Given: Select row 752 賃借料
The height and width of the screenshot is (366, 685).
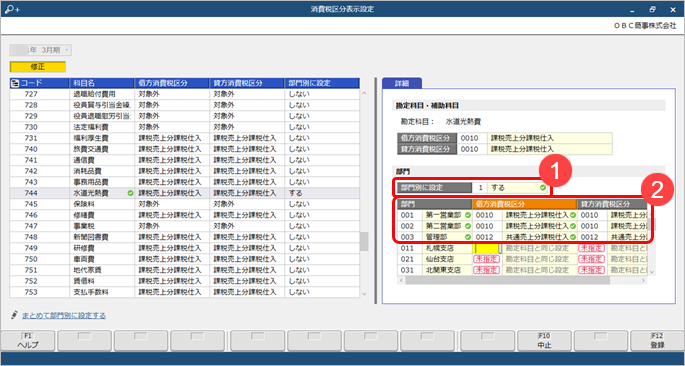Looking at the screenshot, I should coord(184,280).
